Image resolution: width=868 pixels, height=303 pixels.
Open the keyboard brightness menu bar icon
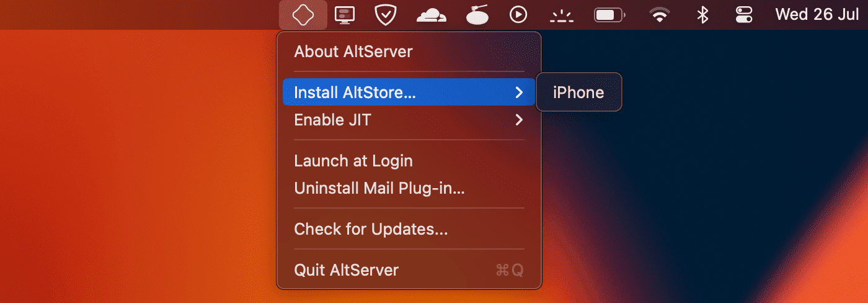click(x=561, y=15)
